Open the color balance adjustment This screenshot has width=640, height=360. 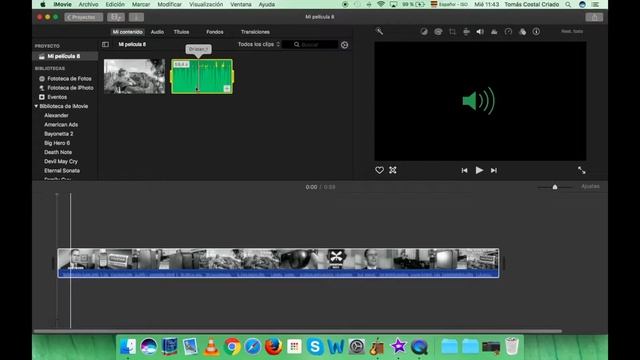[424, 31]
